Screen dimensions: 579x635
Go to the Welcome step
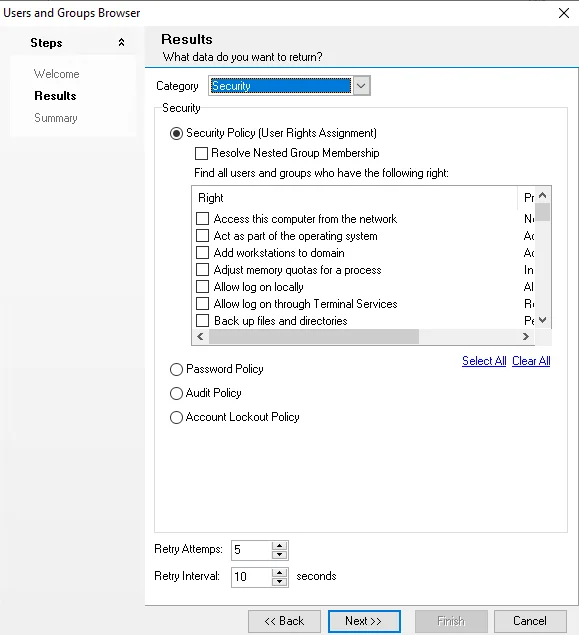pyautogui.click(x=57, y=74)
